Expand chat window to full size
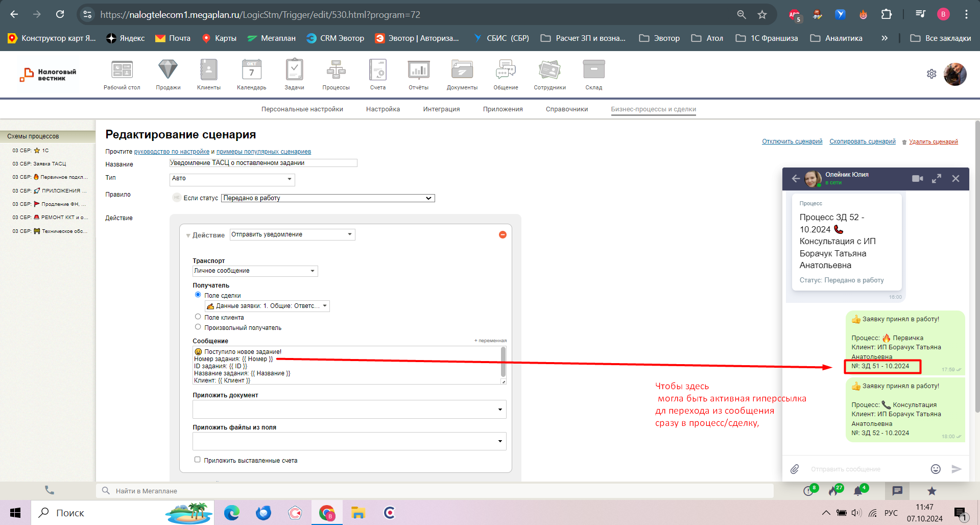Viewport: 980px width, 525px height. click(936, 178)
